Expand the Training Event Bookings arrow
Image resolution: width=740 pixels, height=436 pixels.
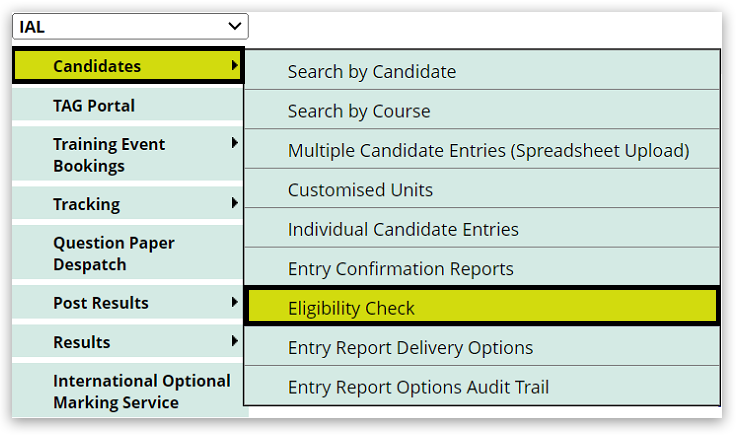(x=235, y=144)
